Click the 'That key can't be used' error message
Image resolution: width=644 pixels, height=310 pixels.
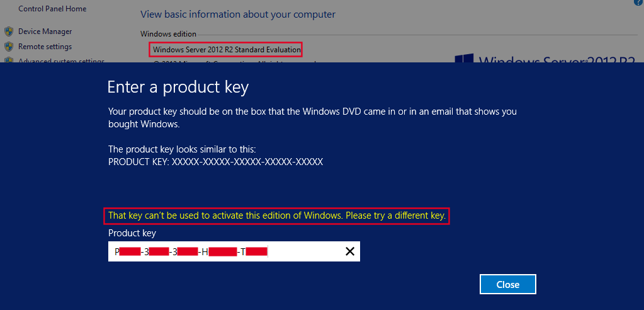coord(277,215)
